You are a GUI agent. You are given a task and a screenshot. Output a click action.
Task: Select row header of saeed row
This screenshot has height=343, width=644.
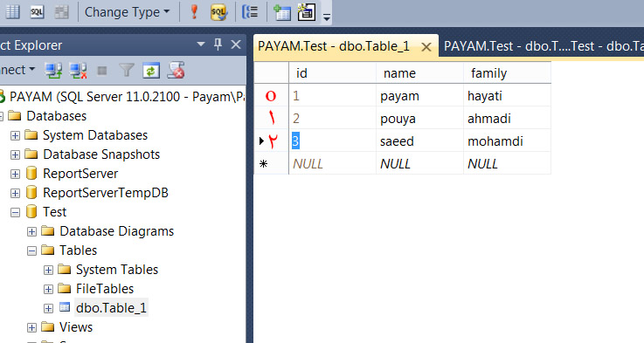coord(271,141)
